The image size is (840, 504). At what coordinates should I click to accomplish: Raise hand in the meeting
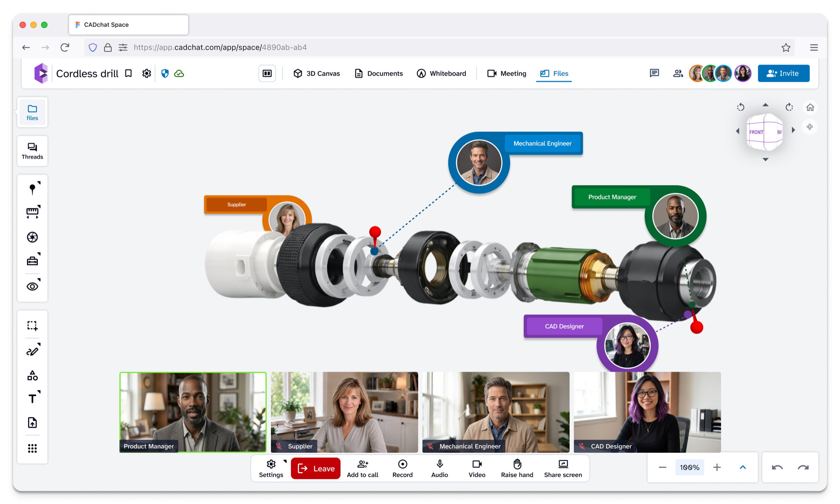(x=517, y=469)
